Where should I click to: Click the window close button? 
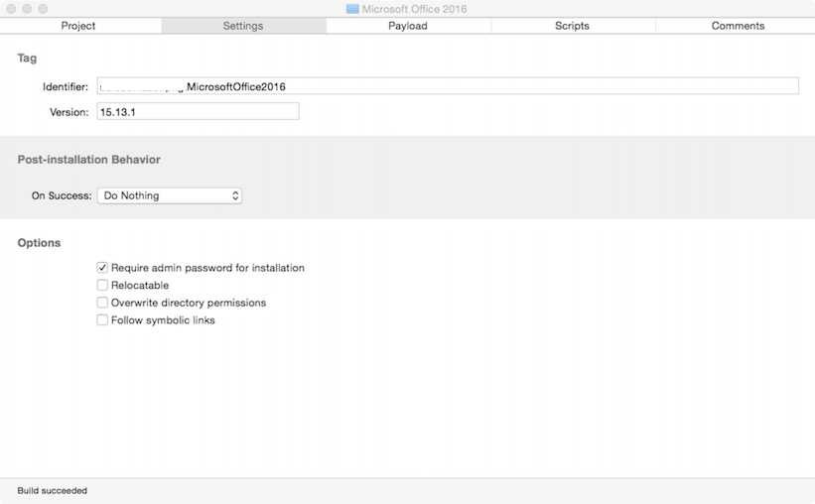click(x=11, y=9)
